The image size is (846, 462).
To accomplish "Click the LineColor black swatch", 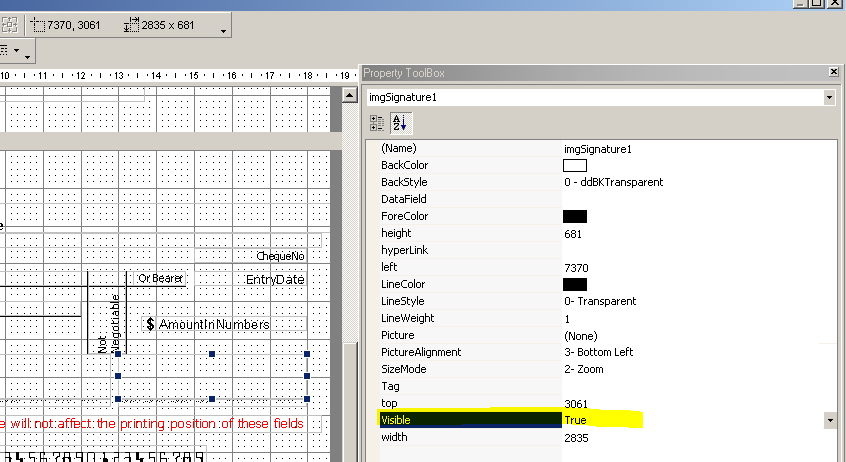I will click(x=574, y=285).
